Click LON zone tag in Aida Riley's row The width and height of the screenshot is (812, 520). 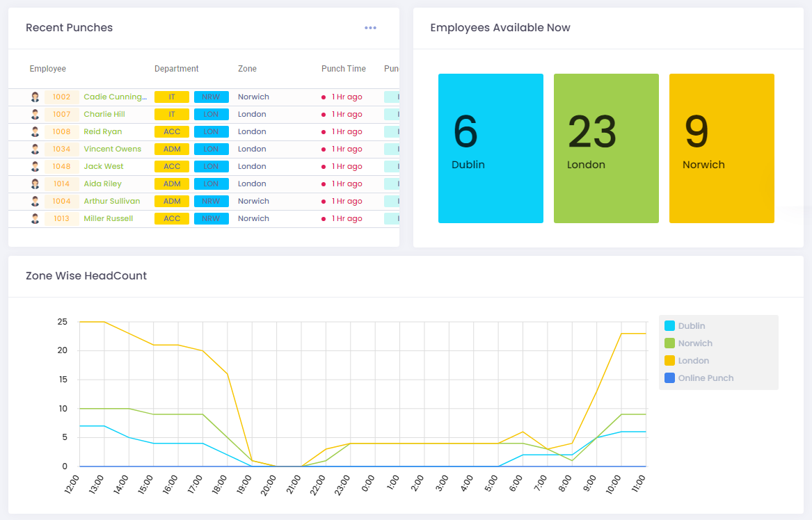click(x=212, y=184)
